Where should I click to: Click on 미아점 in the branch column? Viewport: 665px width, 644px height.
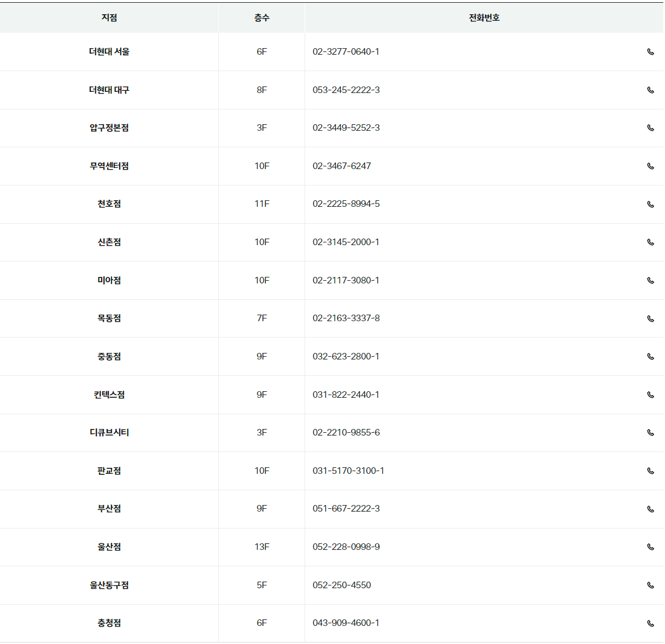point(109,280)
